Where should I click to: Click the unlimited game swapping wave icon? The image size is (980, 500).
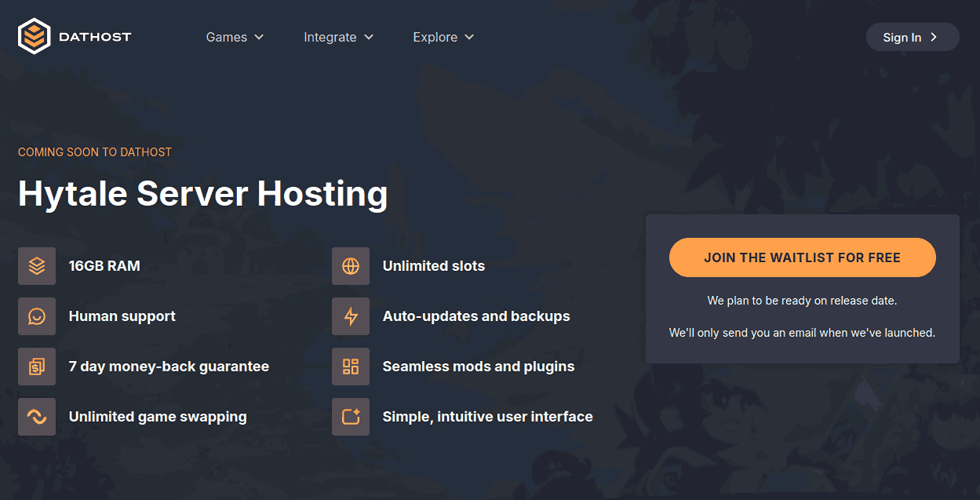(36, 417)
